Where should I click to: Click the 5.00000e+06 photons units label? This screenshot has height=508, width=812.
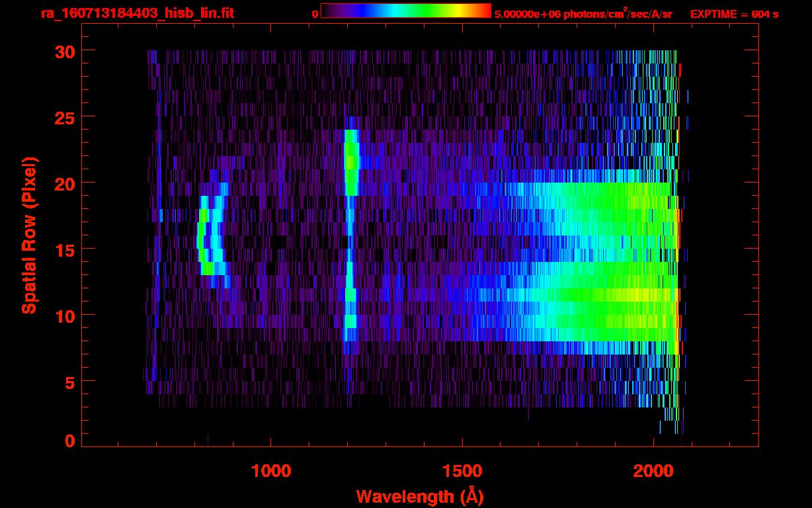pos(583,14)
